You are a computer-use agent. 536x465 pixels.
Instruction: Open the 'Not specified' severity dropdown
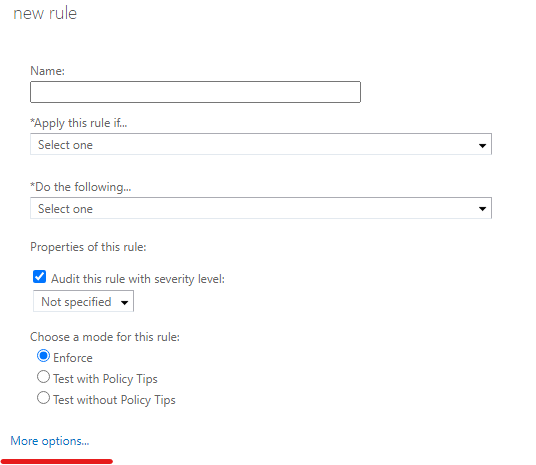(x=83, y=301)
